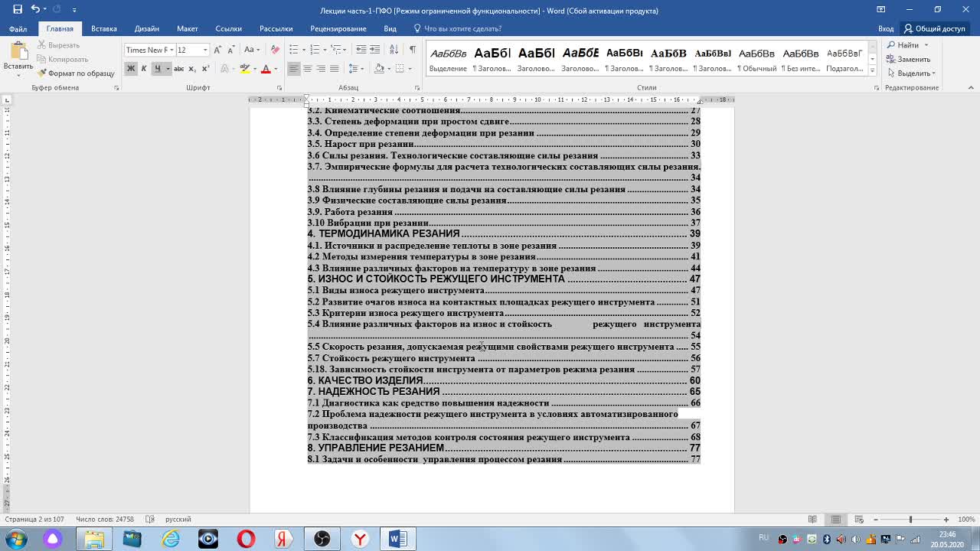Switch to Вид tab

[390, 28]
